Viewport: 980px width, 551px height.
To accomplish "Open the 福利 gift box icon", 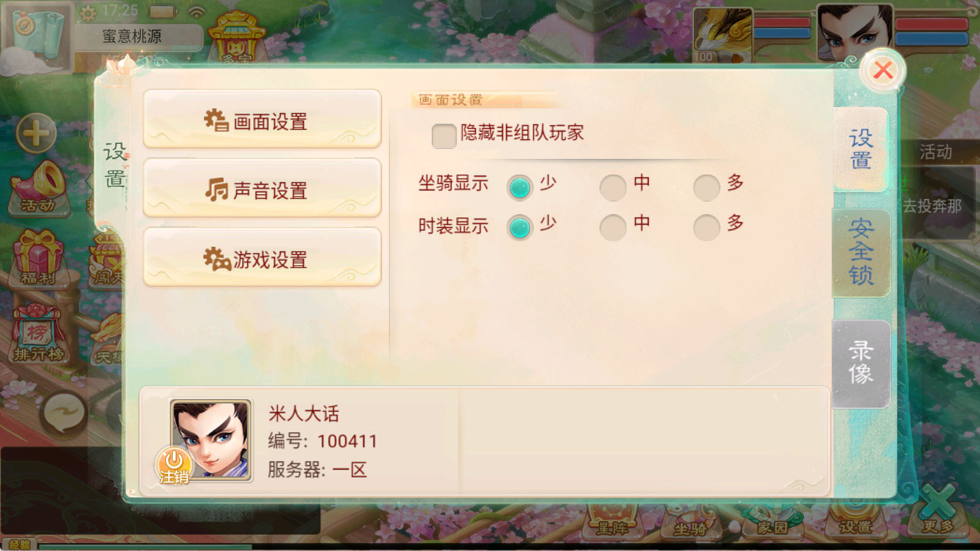I will (39, 258).
